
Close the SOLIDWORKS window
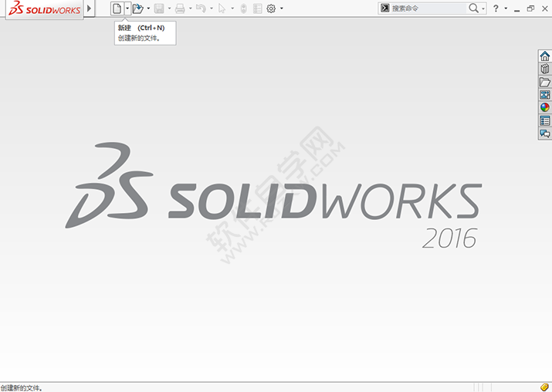click(x=545, y=8)
